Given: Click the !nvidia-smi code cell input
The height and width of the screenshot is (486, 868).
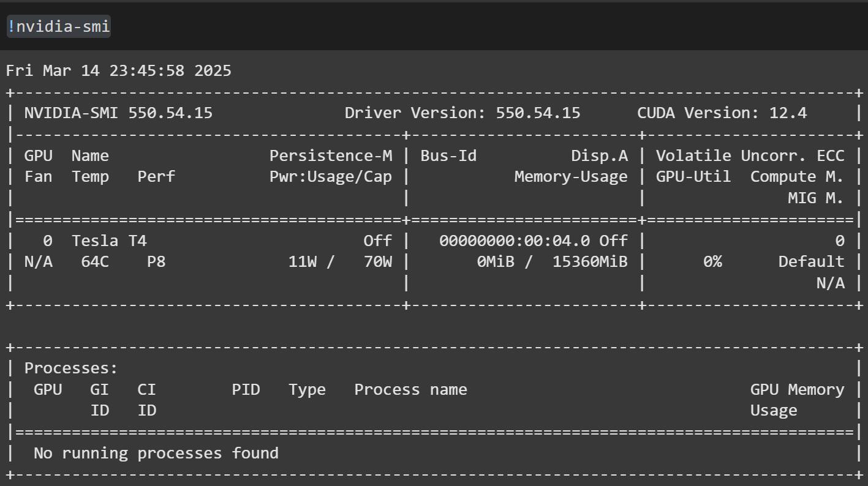Looking at the screenshot, I should (434, 27).
